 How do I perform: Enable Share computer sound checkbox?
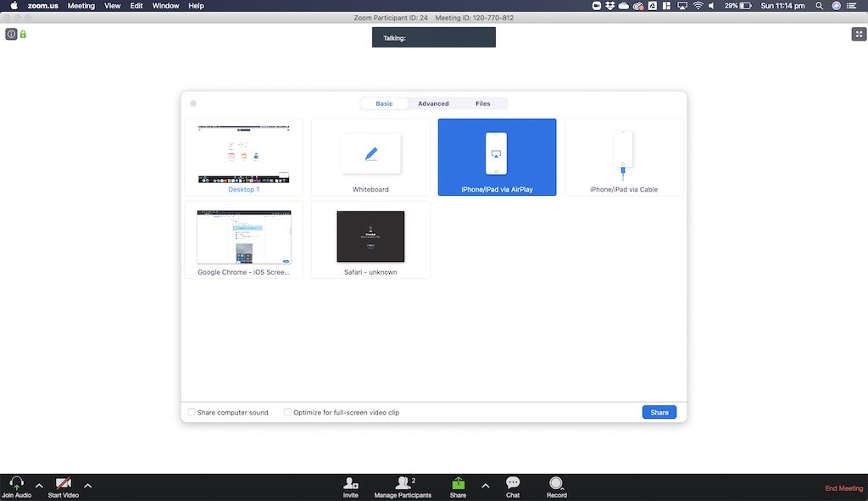[x=192, y=412]
